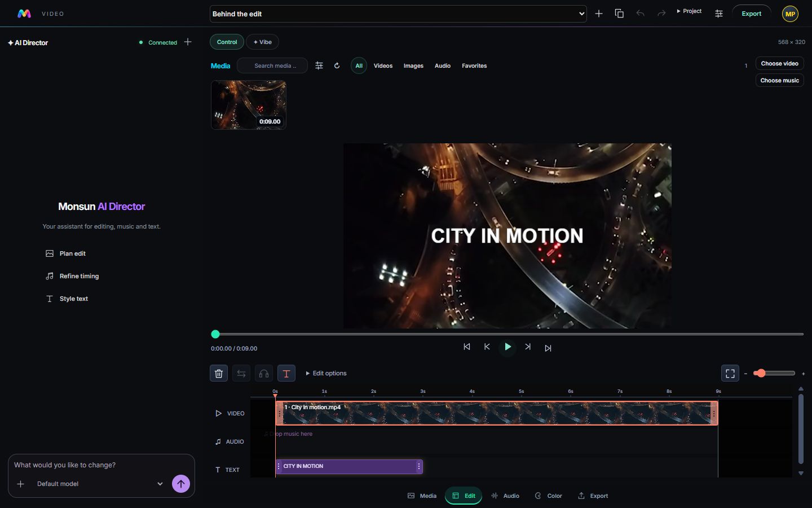Click the Connected status indicator
Viewport: 812px width, 508px height.
coord(158,42)
